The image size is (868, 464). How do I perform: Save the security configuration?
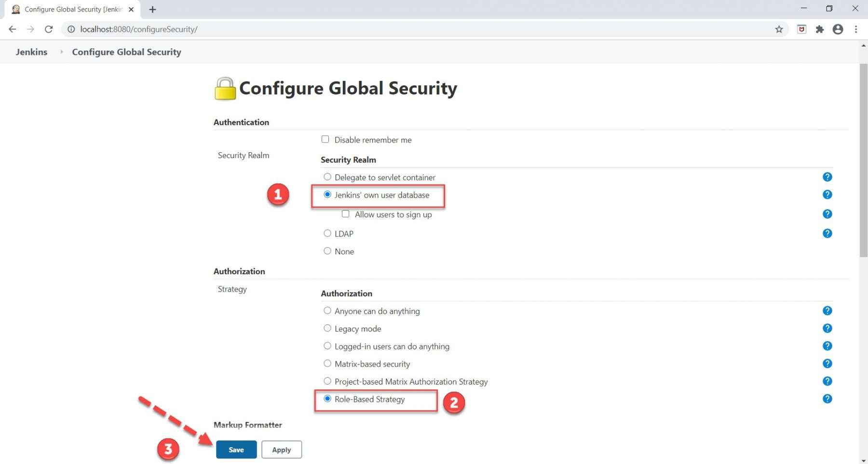[x=236, y=450]
